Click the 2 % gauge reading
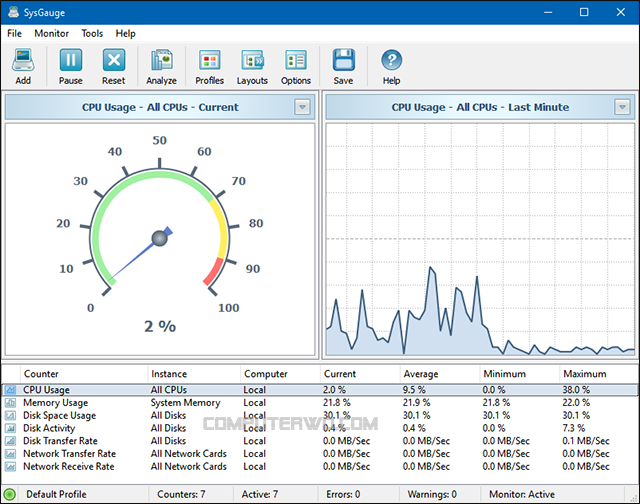Viewport: 640px width, 504px height. point(160,326)
